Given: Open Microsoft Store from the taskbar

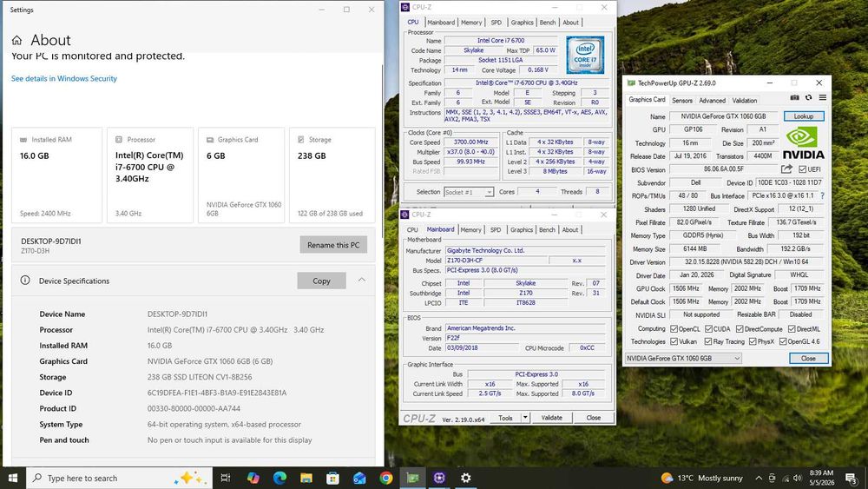Looking at the screenshot, I should pos(332,478).
